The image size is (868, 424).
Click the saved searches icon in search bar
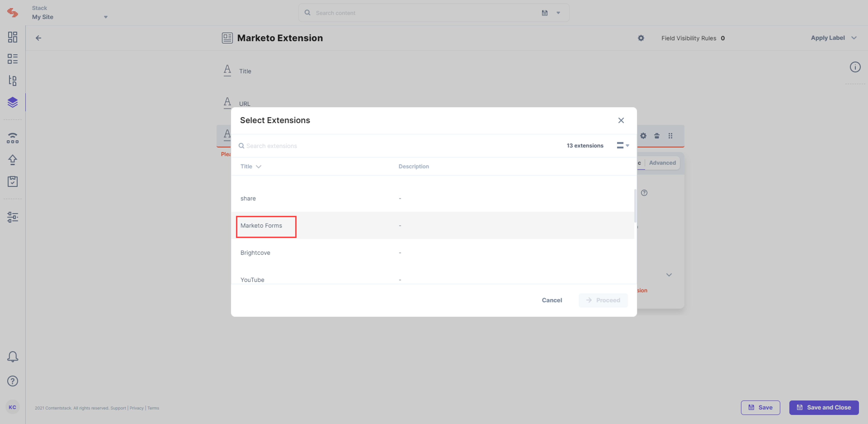545,13
